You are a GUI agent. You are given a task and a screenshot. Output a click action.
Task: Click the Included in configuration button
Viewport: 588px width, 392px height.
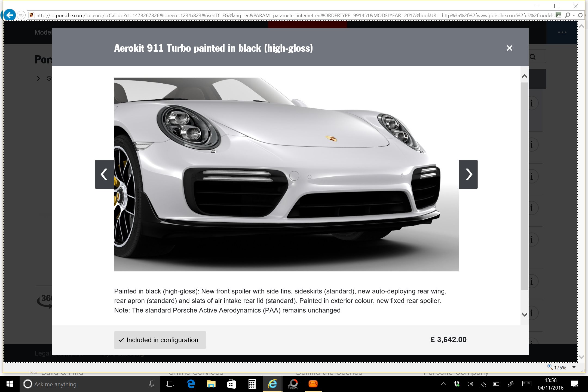[160, 340]
